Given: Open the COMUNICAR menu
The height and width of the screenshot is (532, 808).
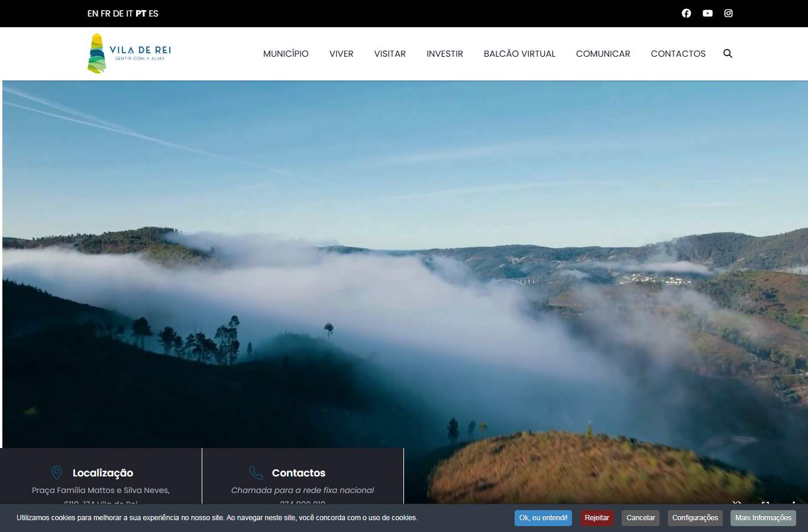Looking at the screenshot, I should click(603, 53).
